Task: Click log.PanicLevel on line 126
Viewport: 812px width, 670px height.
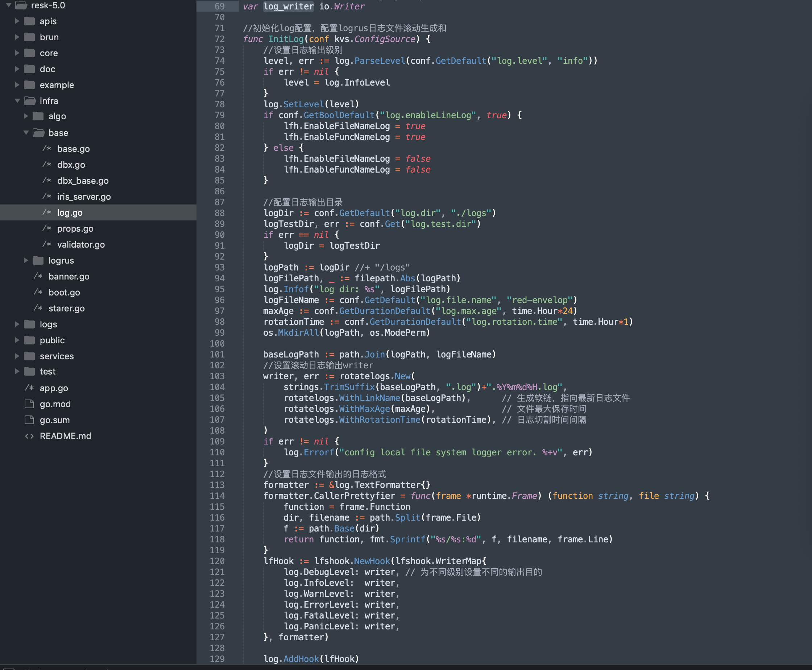Action: (x=319, y=626)
